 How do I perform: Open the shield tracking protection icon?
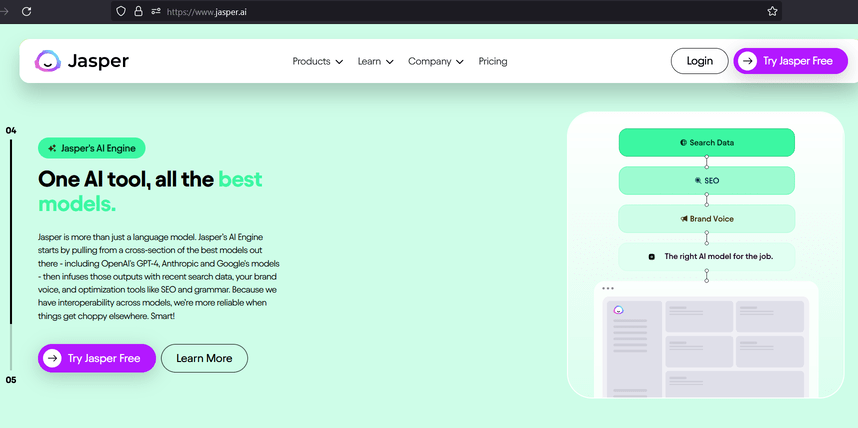click(121, 11)
